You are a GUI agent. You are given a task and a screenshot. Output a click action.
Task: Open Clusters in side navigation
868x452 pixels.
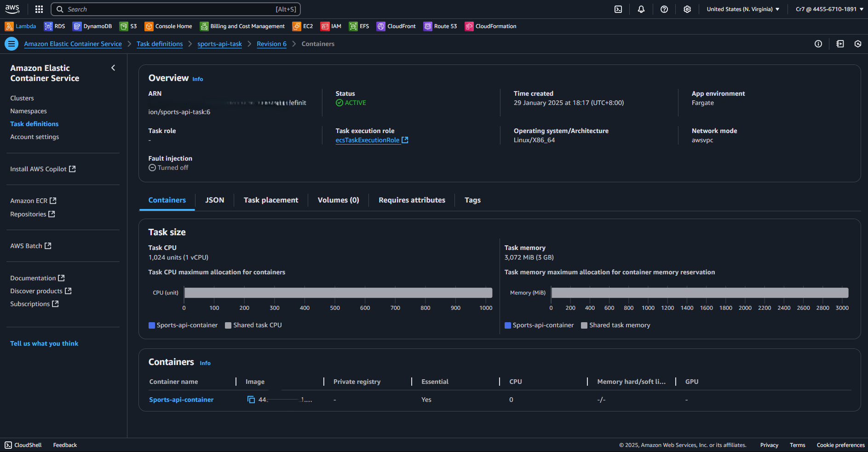coord(22,98)
